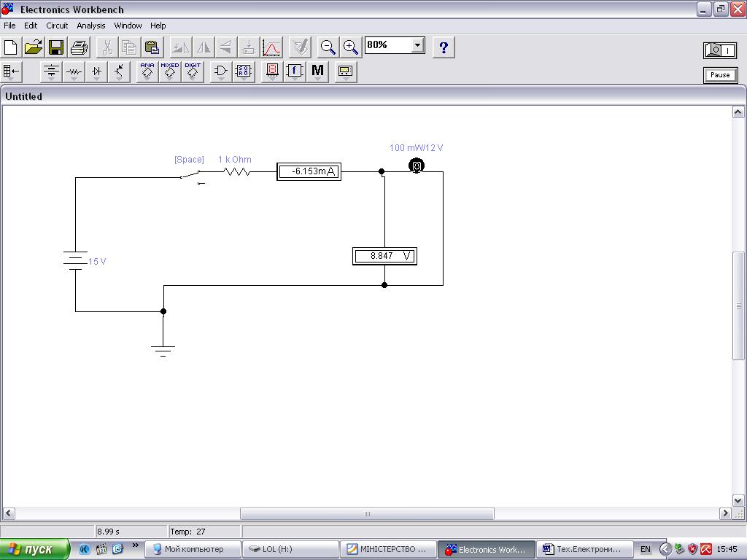Click the Help question mark icon
Screen dimensions: 747x560
(x=444, y=47)
